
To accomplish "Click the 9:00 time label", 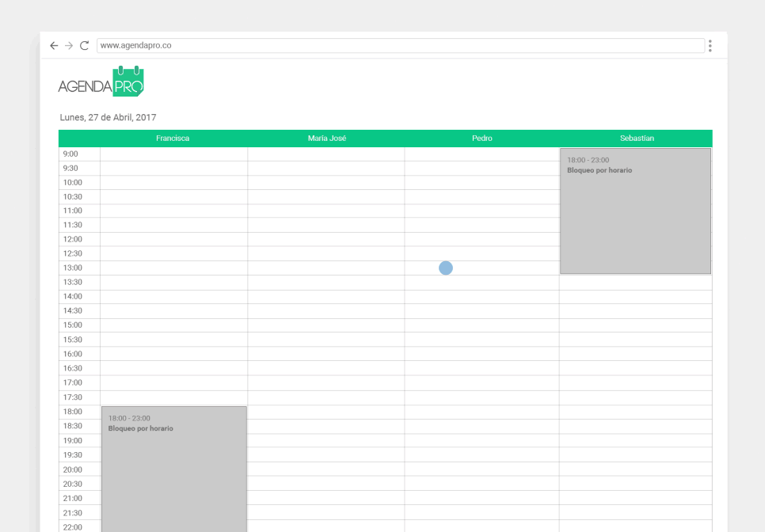I will (x=70, y=154).
